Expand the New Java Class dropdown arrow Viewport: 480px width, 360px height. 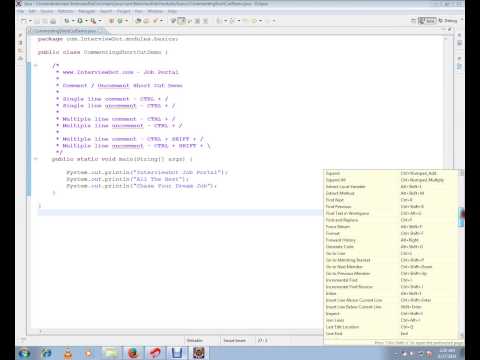click(x=126, y=21)
